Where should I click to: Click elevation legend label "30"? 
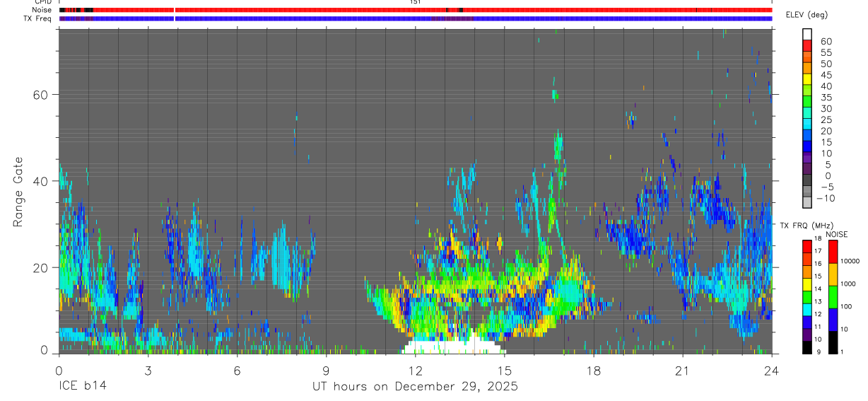[825, 109]
